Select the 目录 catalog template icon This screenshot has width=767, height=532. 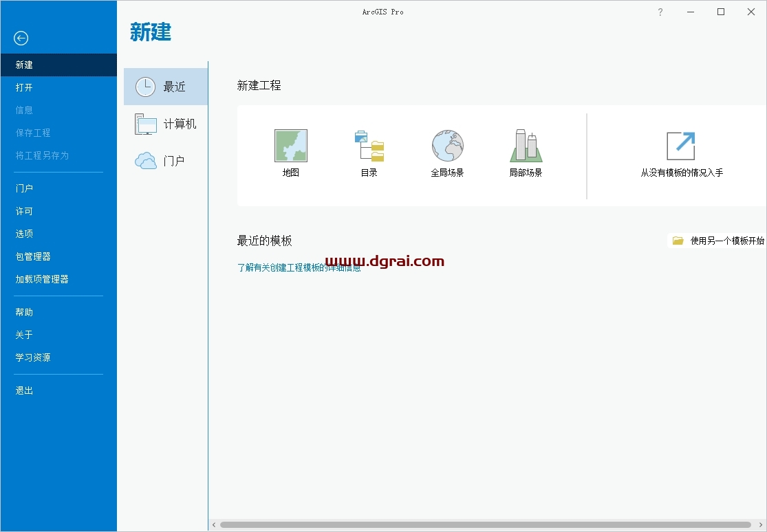(x=369, y=146)
